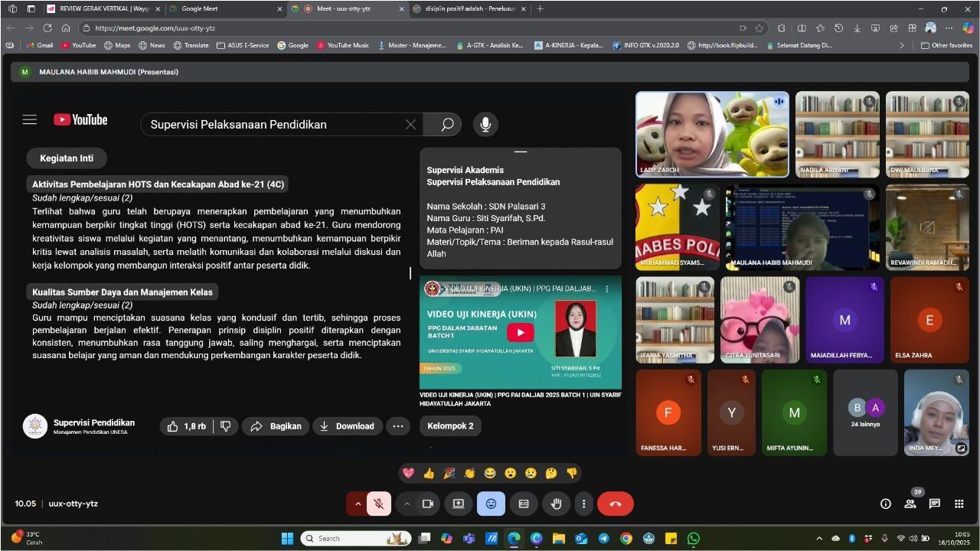Raise hand in the meeting
Screen dimensions: 980x551
[x=557, y=504]
